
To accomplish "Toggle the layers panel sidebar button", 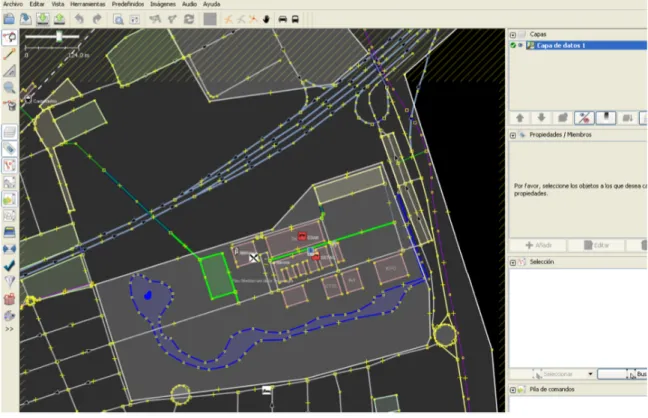I will [10, 132].
